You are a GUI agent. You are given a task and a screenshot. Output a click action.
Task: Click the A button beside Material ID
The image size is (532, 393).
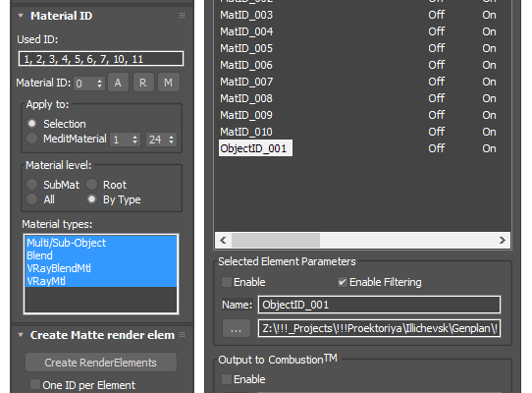118,83
